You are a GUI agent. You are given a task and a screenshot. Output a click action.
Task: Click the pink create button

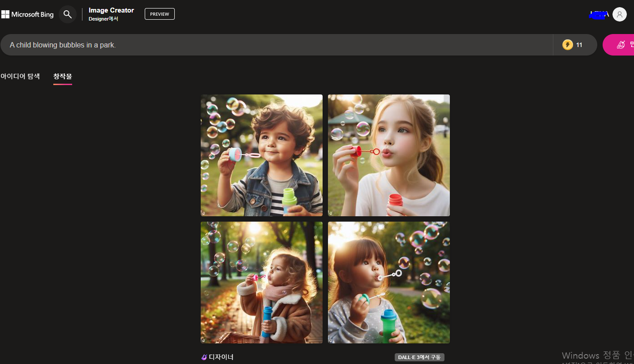618,45
